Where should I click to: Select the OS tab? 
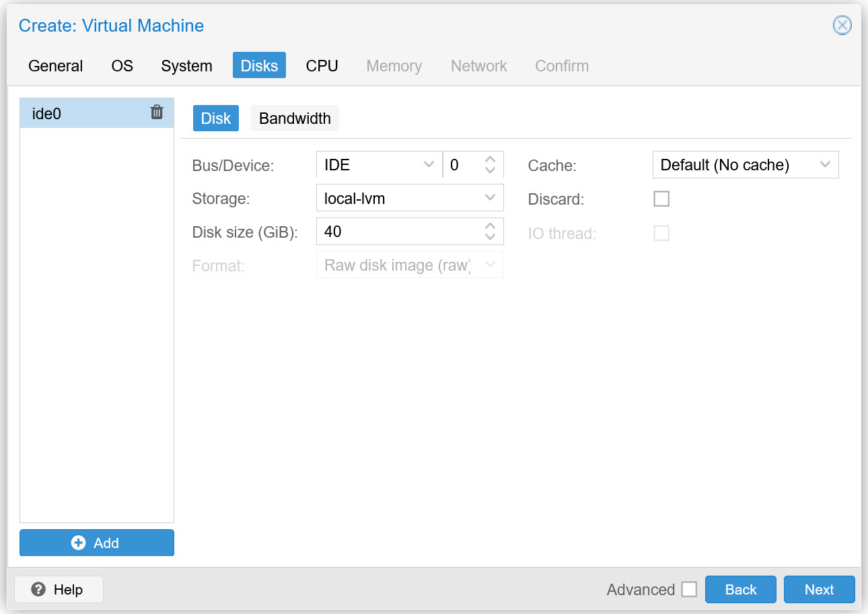121,65
